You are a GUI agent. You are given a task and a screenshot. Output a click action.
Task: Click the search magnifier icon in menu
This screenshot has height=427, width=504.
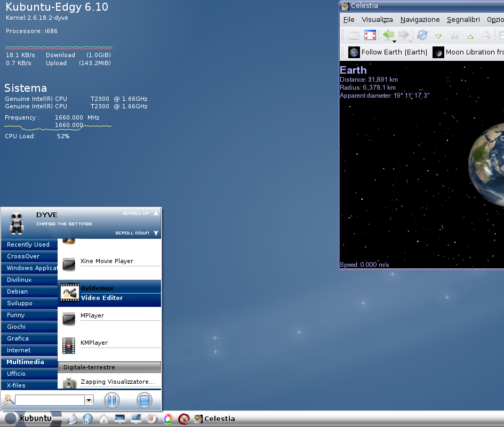point(9,400)
